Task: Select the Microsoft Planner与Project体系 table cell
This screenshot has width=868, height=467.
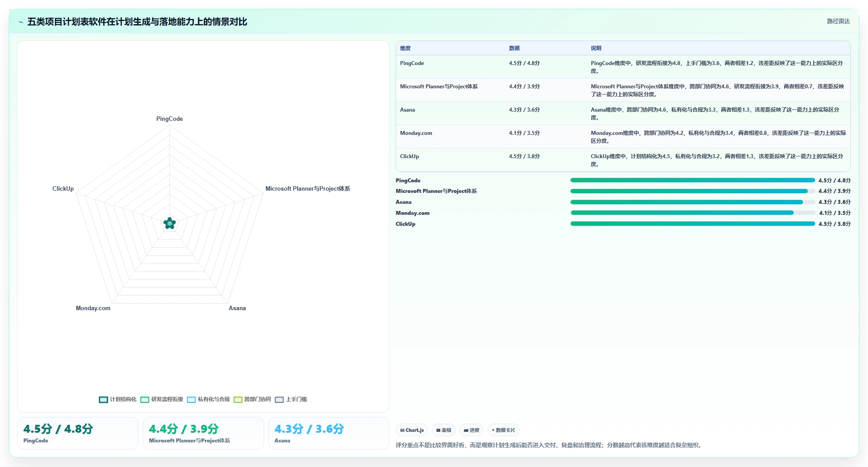Action: [439, 87]
